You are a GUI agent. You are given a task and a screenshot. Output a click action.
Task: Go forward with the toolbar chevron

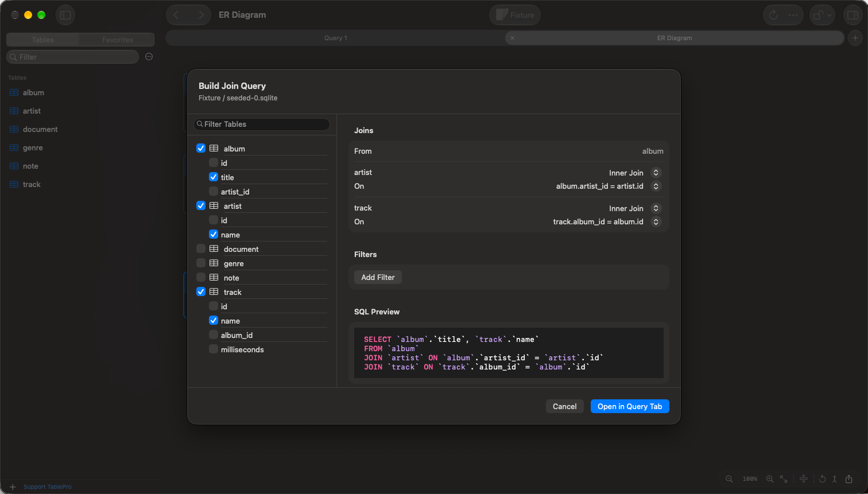(200, 15)
